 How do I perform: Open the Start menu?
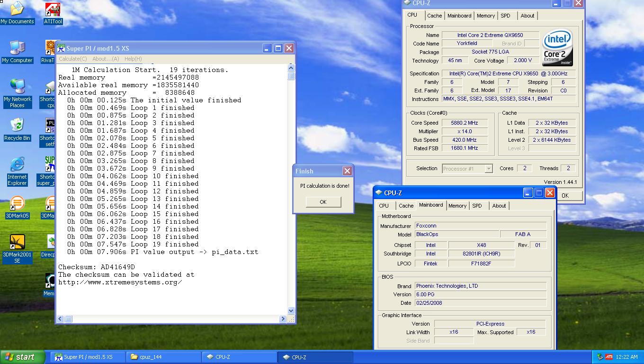(x=22, y=357)
